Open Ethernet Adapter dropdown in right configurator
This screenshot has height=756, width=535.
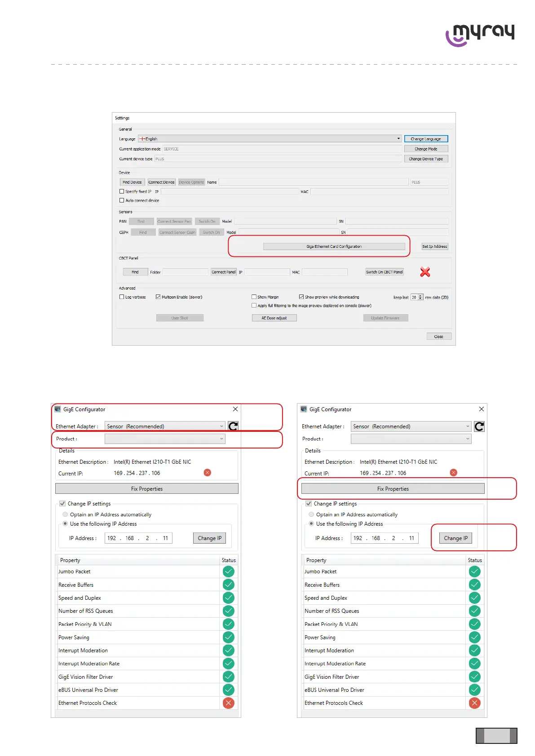click(x=411, y=426)
